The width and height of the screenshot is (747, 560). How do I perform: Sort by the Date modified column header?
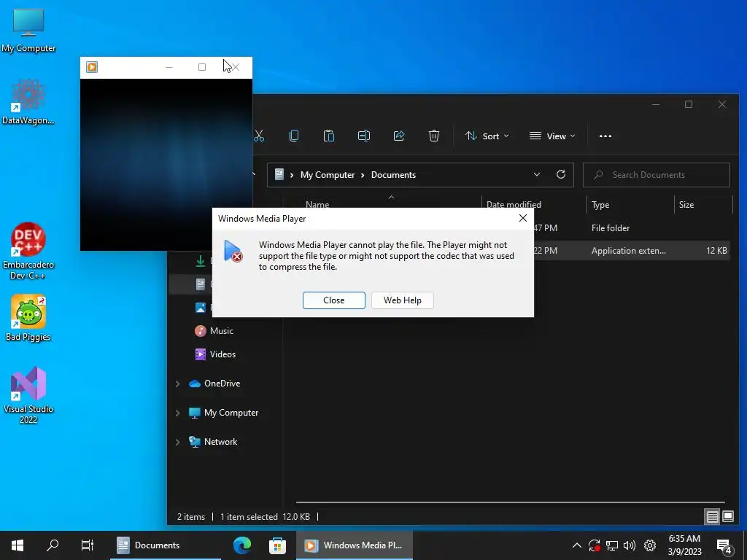click(x=514, y=204)
